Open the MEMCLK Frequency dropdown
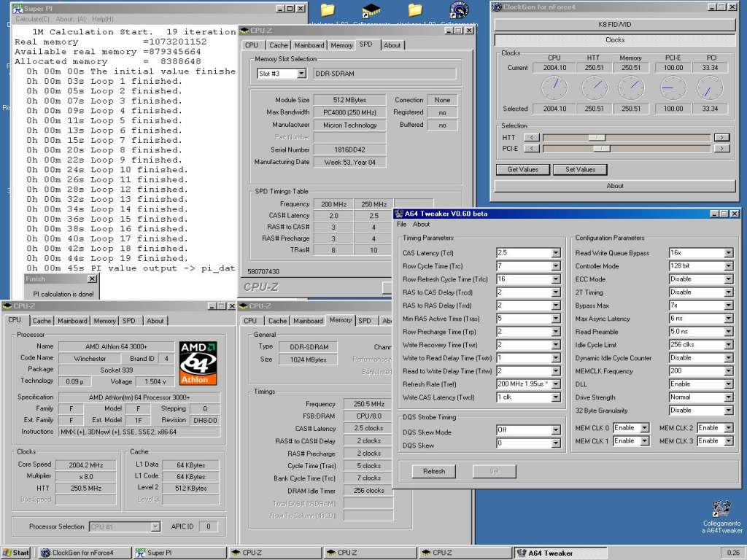 729,371
